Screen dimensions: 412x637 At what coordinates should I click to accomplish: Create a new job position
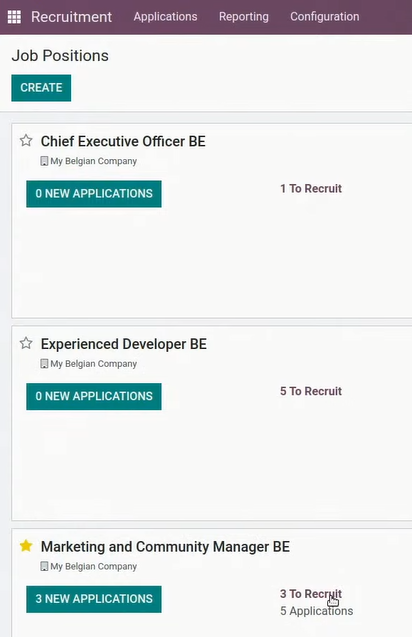tap(41, 88)
